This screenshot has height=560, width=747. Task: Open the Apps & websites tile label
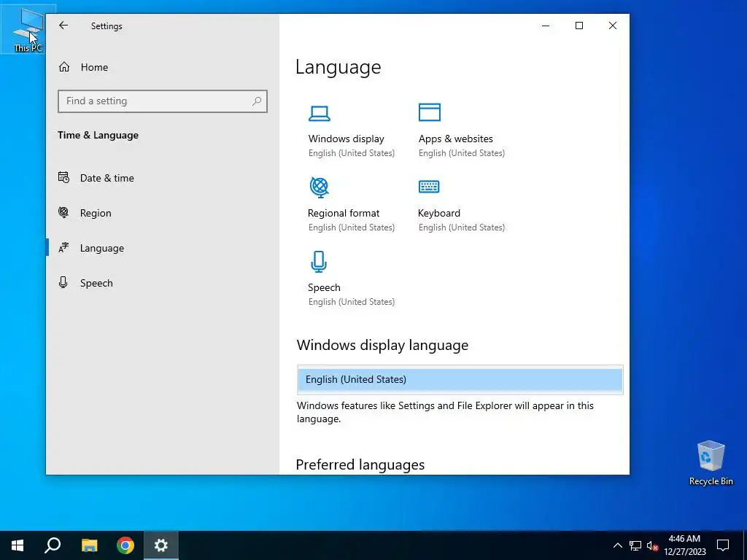[455, 139]
